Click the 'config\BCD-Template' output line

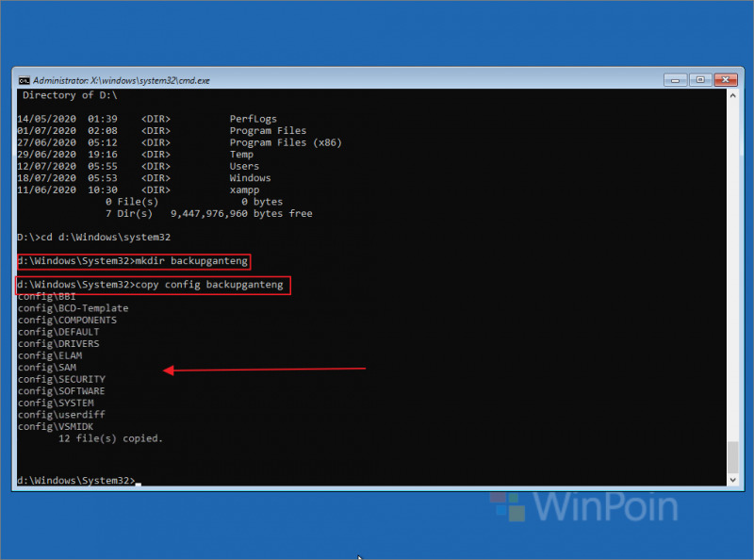click(74, 308)
